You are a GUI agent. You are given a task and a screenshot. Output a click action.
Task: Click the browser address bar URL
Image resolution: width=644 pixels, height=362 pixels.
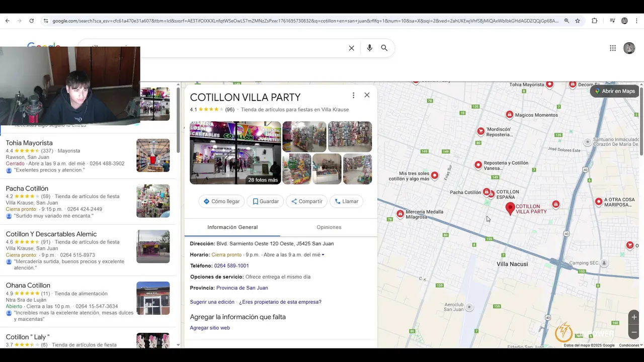pyautogui.click(x=305, y=21)
